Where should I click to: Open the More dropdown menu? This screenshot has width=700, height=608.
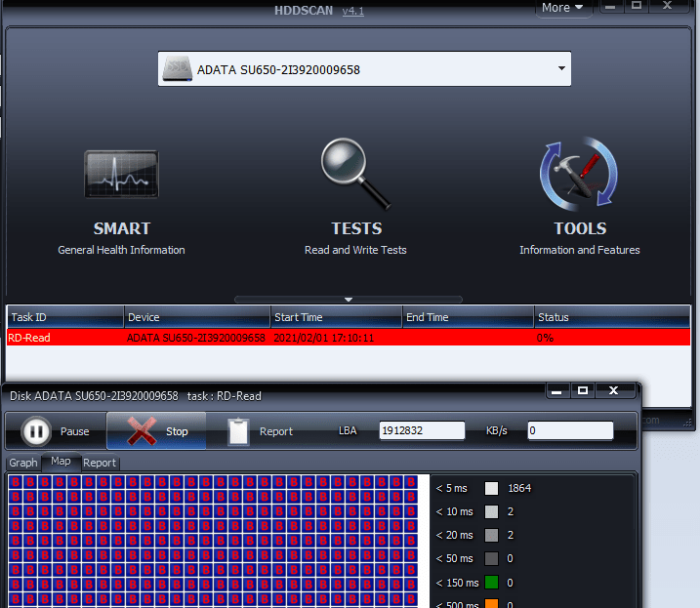click(x=563, y=8)
